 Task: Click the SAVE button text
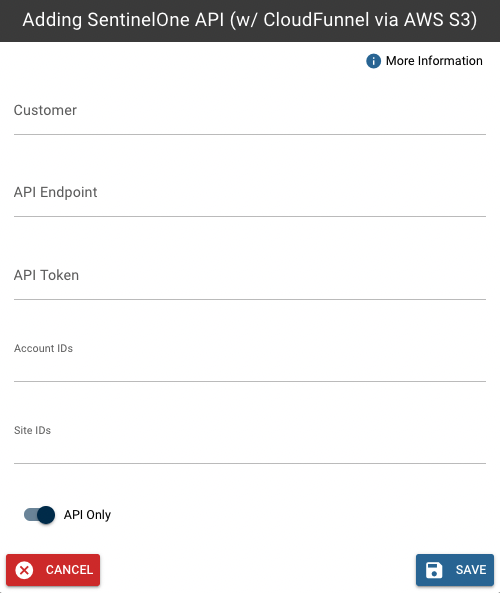[471, 570]
